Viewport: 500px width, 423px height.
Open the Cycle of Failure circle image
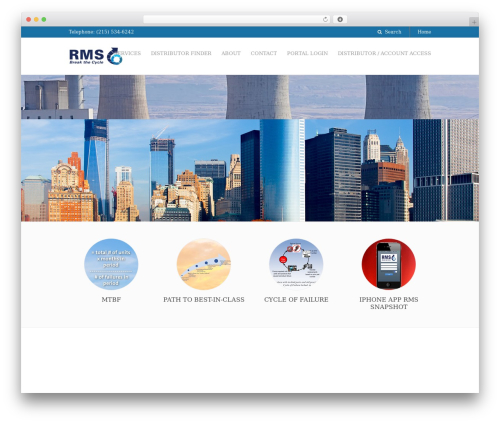pyautogui.click(x=296, y=264)
